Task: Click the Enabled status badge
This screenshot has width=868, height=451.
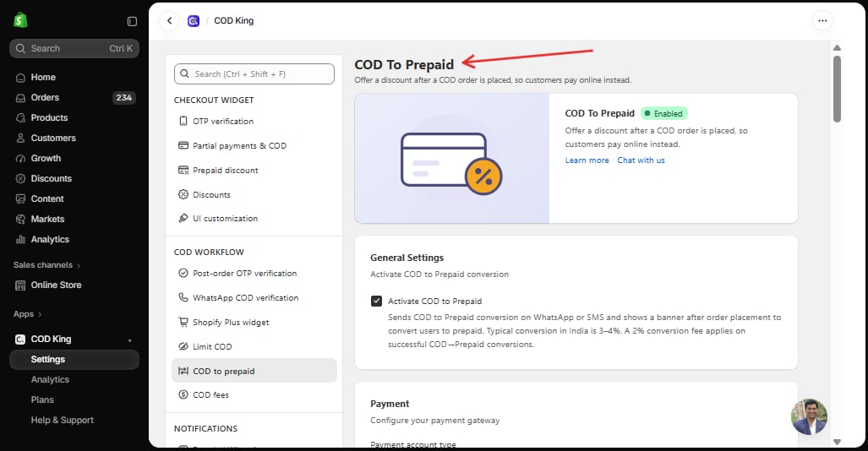Action: click(x=663, y=113)
